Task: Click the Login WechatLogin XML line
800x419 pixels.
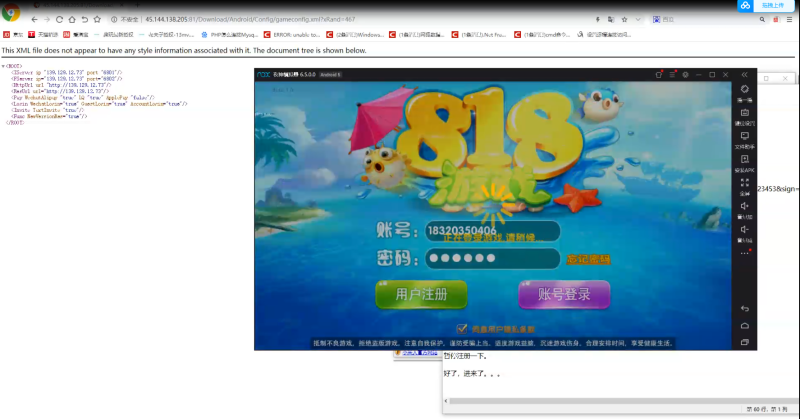Action: pos(99,104)
